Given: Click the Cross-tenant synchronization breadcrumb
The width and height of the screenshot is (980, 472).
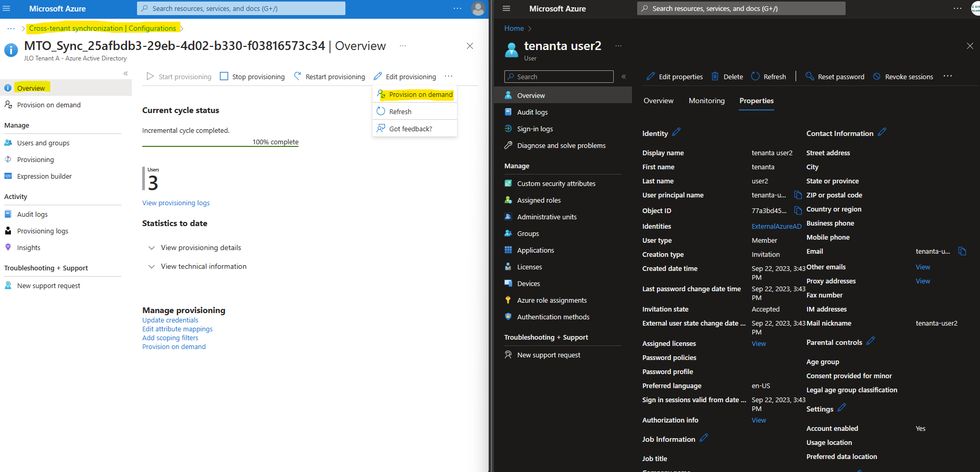Looking at the screenshot, I should [x=76, y=28].
